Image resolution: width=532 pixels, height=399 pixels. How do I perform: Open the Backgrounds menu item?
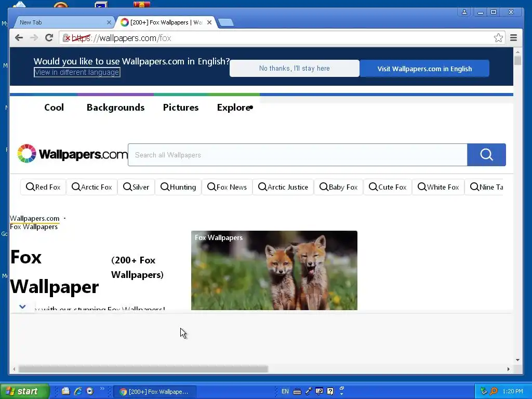(x=116, y=108)
